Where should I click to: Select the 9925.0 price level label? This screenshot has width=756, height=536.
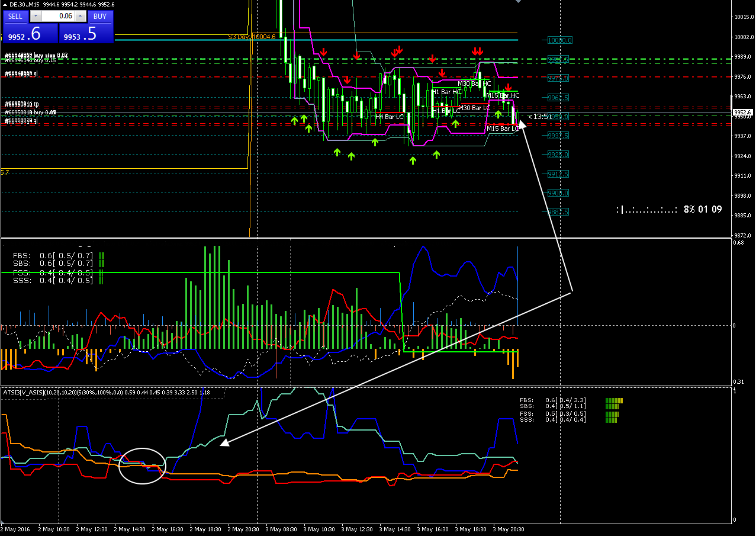pyautogui.click(x=558, y=155)
